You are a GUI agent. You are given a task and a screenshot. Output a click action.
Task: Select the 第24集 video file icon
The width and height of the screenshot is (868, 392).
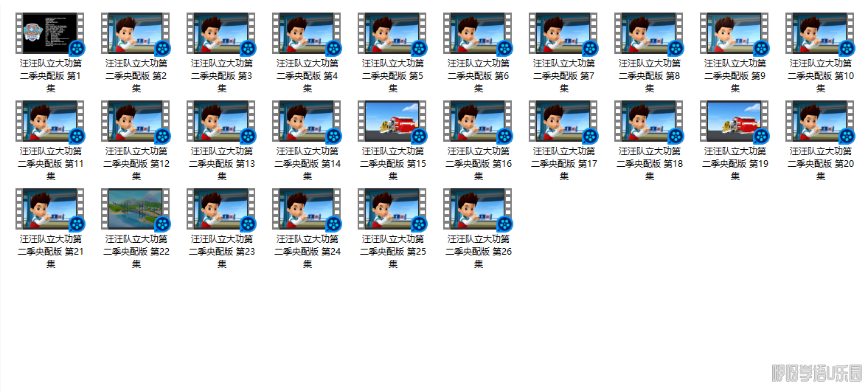click(307, 210)
